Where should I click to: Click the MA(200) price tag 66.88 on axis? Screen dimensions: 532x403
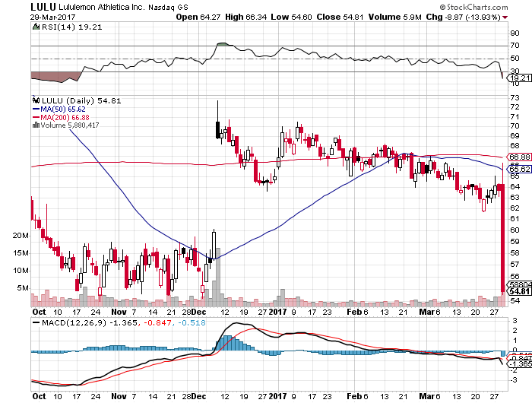519,157
